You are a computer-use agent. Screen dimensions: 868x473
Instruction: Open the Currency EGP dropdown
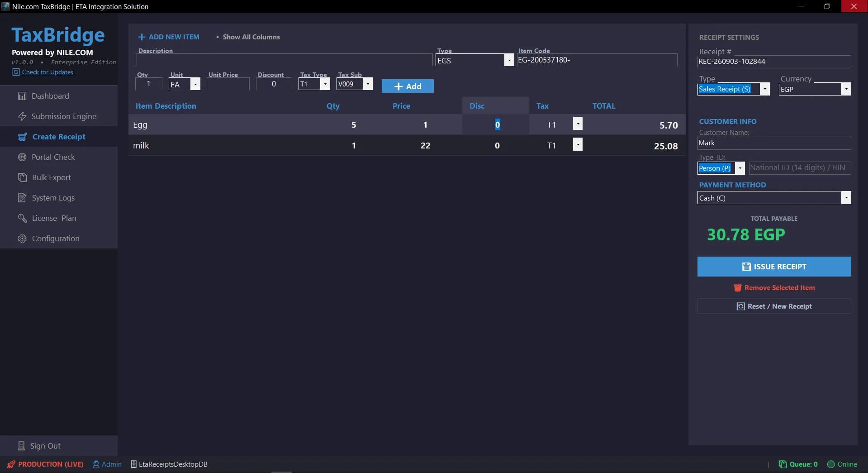[846, 89]
